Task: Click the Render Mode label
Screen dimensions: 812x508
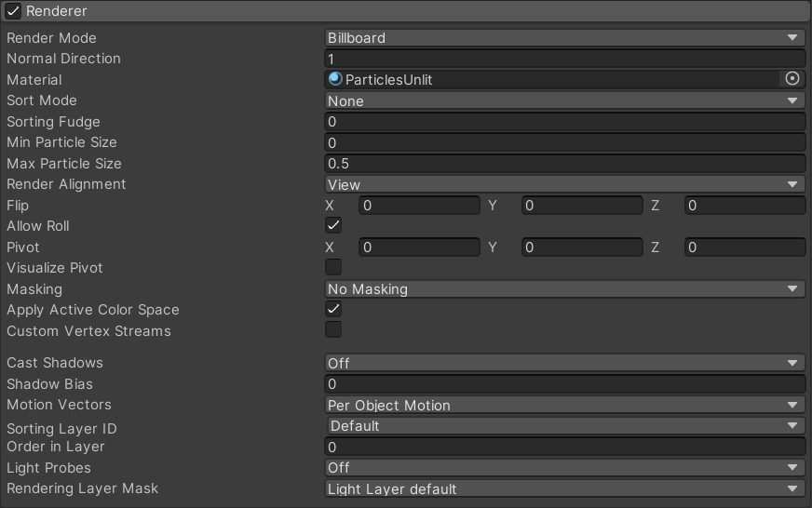Action: click(x=51, y=38)
